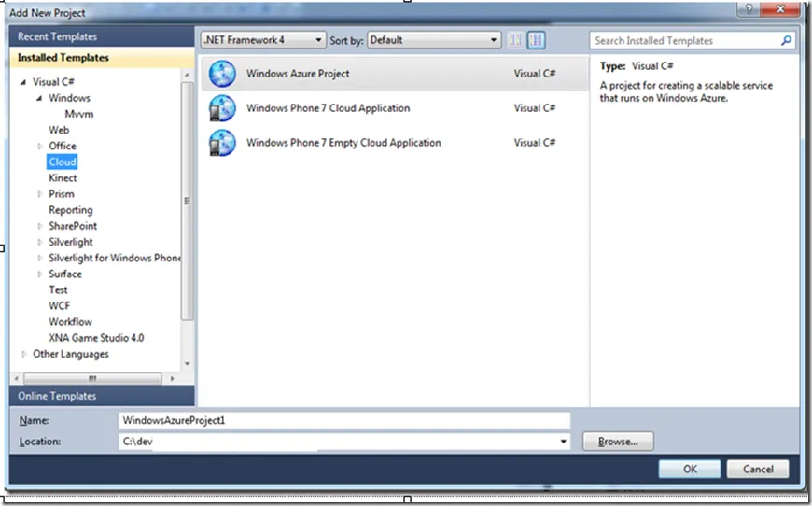Click the search magnifier icon

[786, 40]
